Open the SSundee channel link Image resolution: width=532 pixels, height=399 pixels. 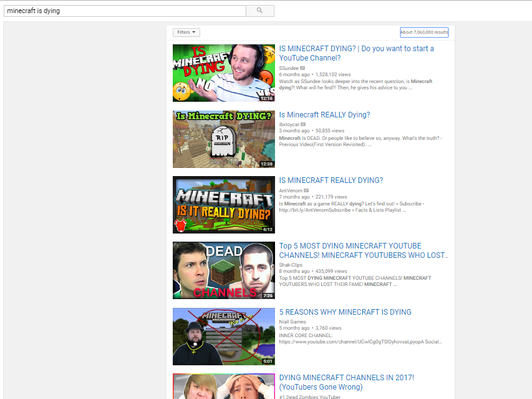pyautogui.click(x=289, y=68)
